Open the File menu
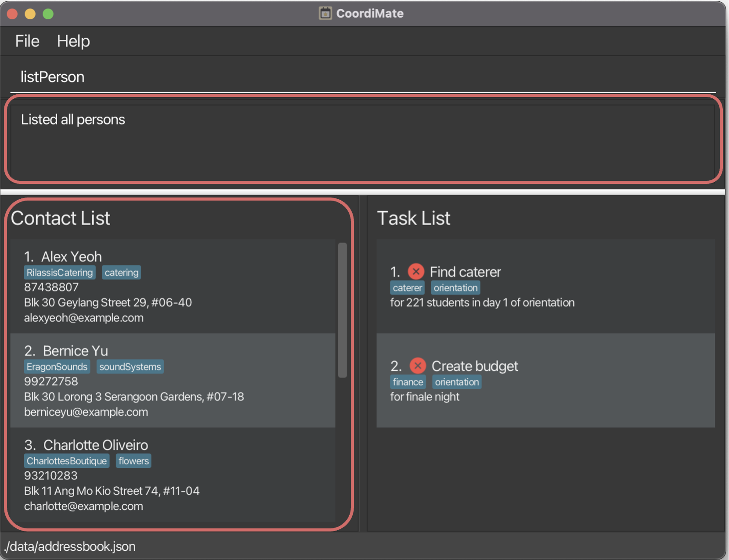 (x=27, y=41)
